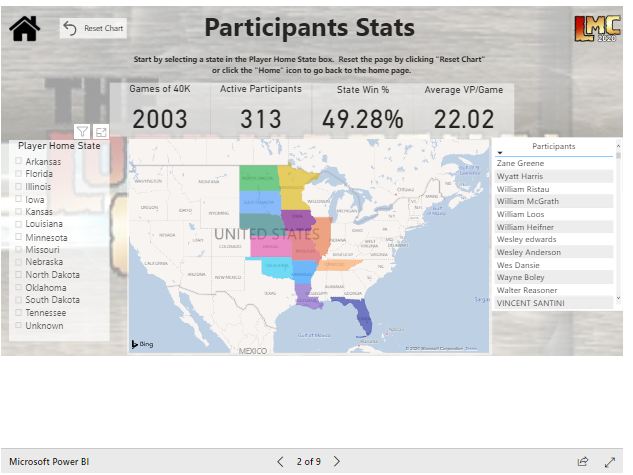Go to the previous report page
The image size is (633, 475).
[281, 461]
